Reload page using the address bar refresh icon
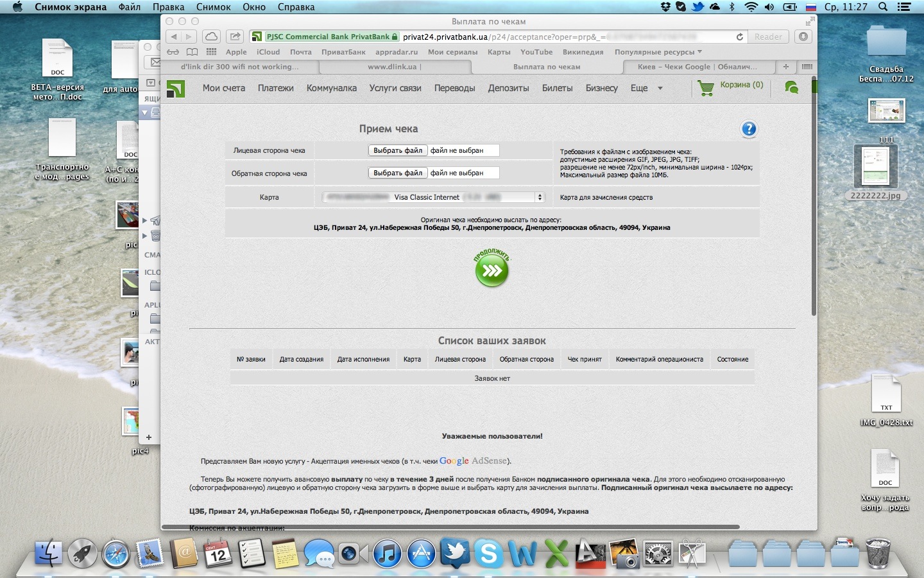The height and width of the screenshot is (578, 924). (740, 37)
